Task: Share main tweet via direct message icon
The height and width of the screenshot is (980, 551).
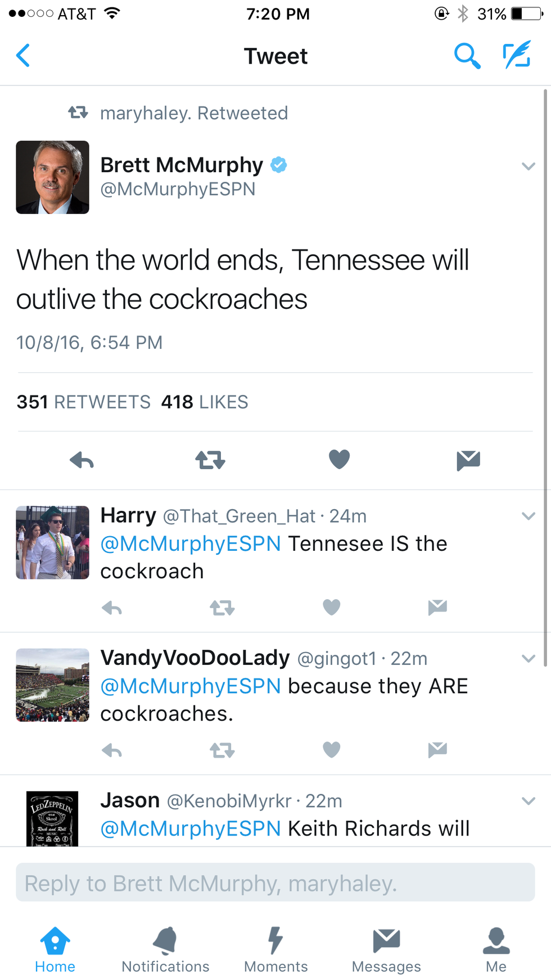Action: click(x=468, y=460)
